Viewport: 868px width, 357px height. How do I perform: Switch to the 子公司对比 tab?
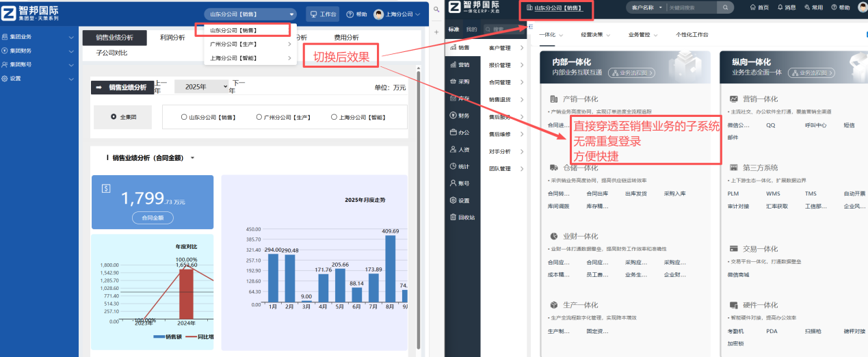(x=111, y=53)
